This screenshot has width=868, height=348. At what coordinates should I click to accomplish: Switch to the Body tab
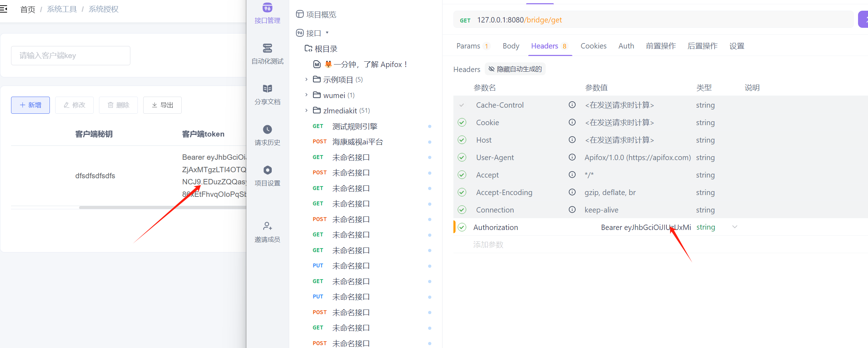[x=511, y=46]
